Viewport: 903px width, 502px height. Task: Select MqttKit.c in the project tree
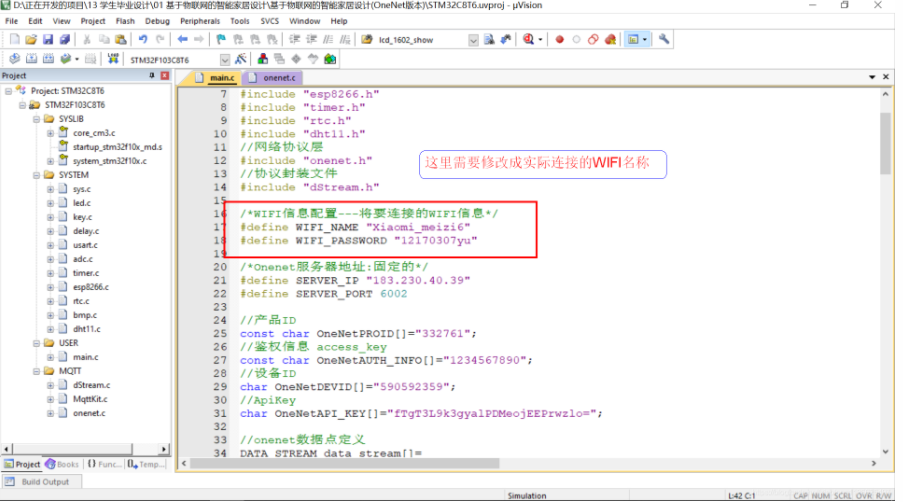90,400
